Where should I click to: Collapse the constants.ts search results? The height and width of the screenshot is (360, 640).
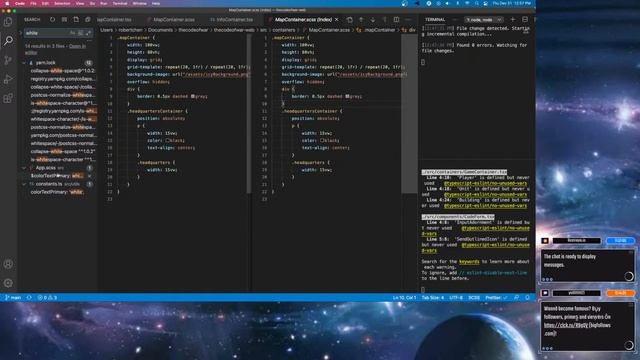(x=24, y=184)
